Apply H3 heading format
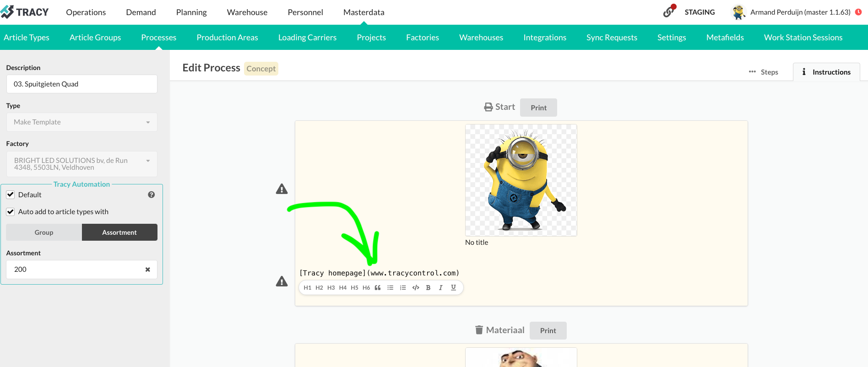The height and width of the screenshot is (367, 868). click(331, 288)
